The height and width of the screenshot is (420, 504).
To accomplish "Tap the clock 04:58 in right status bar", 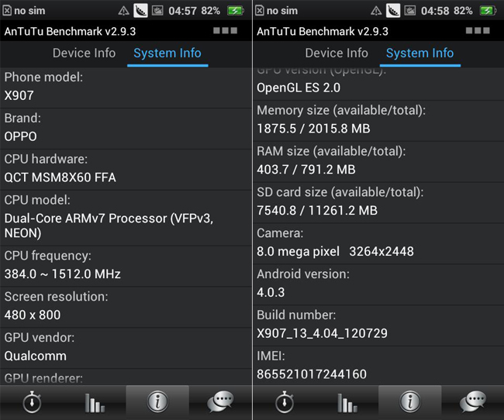I will [x=435, y=11].
